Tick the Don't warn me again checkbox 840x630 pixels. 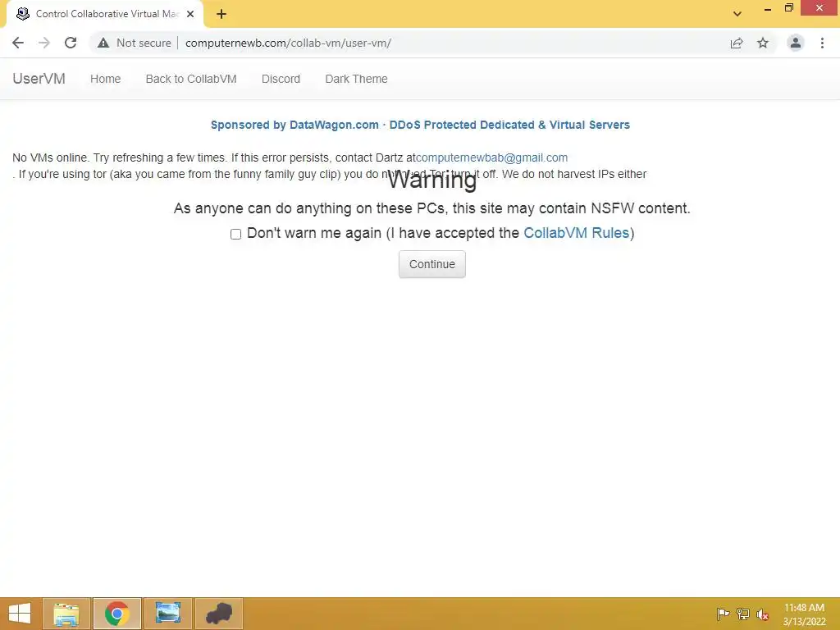(235, 234)
